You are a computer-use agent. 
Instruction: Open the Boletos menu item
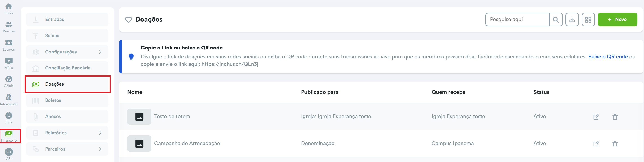coord(53,100)
